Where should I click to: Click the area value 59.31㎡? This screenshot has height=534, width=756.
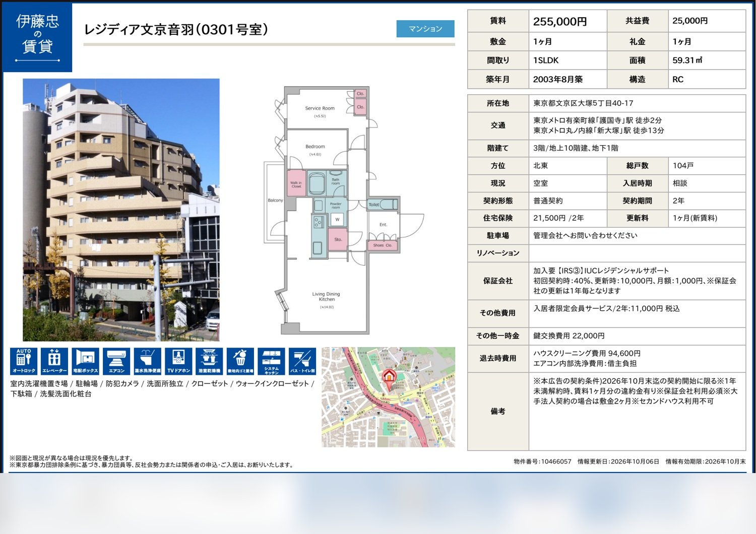(687, 60)
